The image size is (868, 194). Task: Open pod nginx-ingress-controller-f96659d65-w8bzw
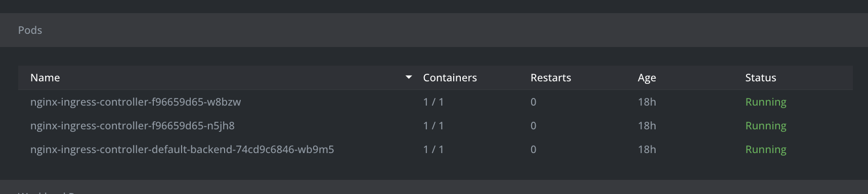[136, 102]
